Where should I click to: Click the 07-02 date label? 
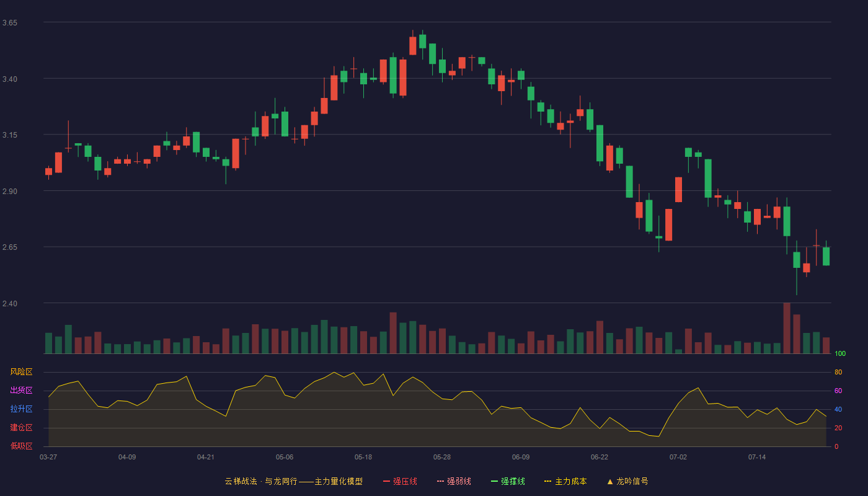[x=678, y=457]
